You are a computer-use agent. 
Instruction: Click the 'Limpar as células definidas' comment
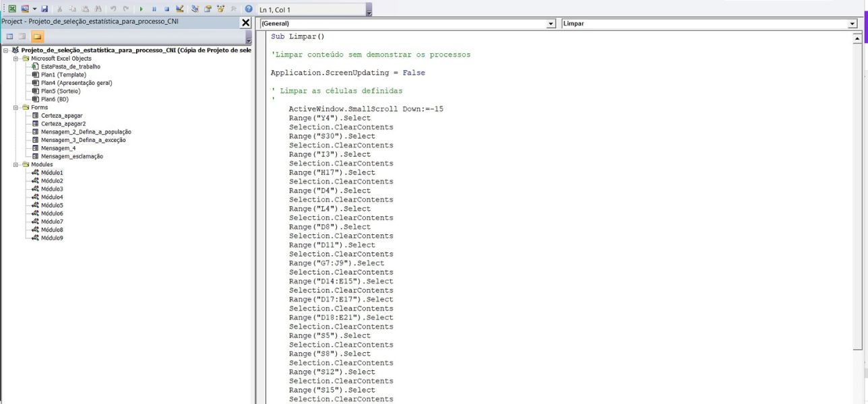pyautogui.click(x=336, y=91)
